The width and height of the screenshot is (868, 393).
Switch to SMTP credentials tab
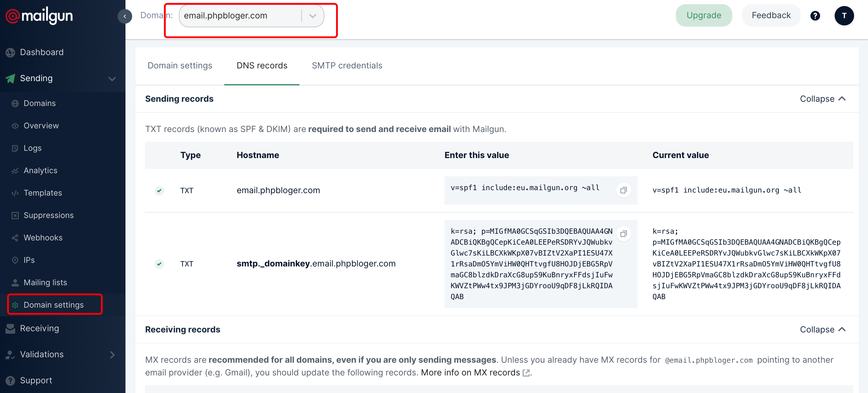pyautogui.click(x=347, y=65)
